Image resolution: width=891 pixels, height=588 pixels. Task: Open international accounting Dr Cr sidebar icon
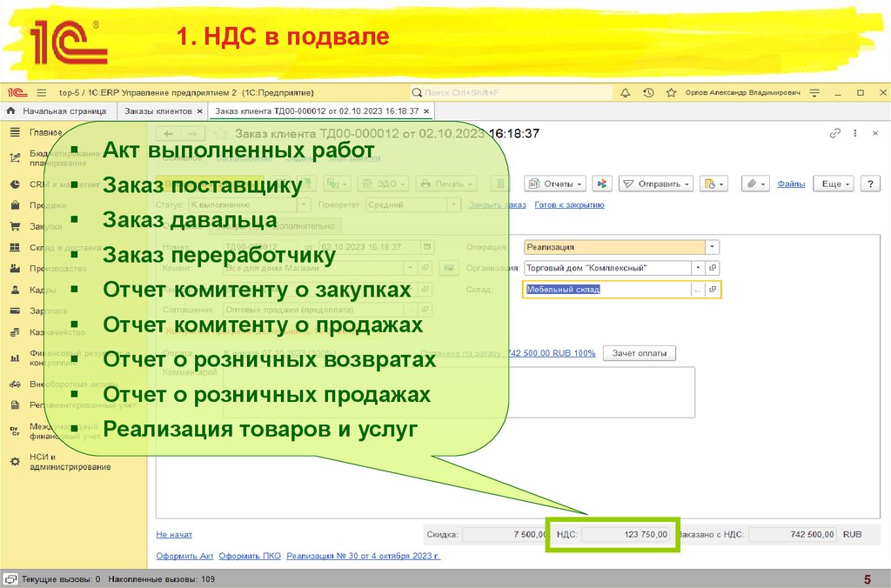click(16, 431)
